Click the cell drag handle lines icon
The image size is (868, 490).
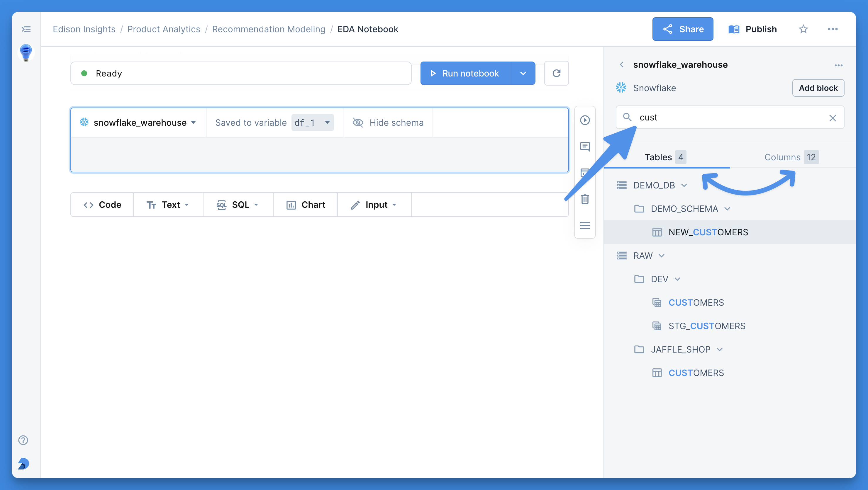tap(585, 225)
